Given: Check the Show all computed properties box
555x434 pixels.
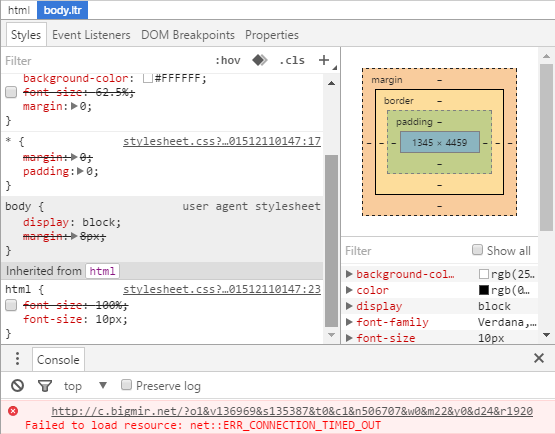Looking at the screenshot, I should pos(477,250).
